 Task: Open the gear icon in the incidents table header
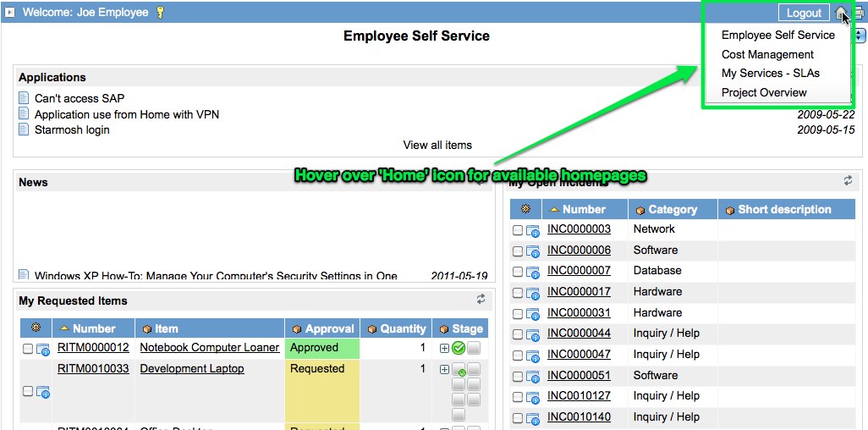[525, 209]
